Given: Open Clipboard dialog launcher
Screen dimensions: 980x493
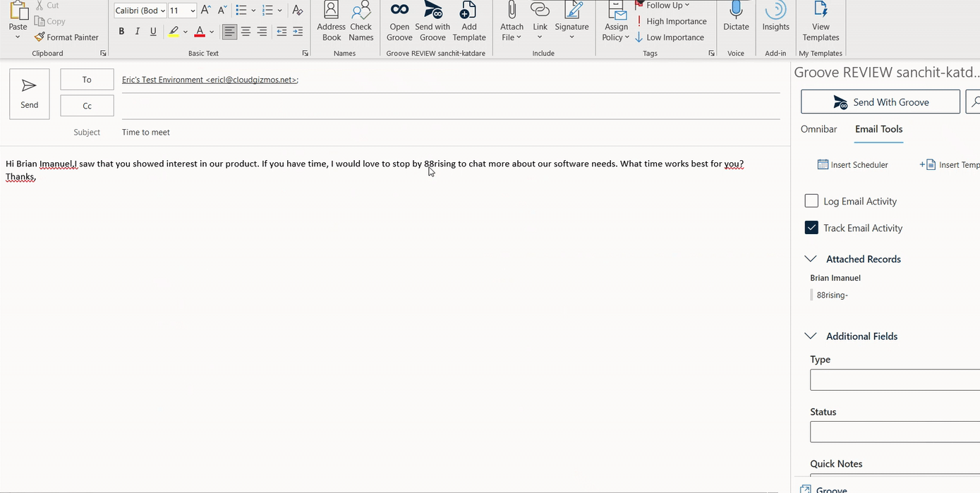Looking at the screenshot, I should (103, 54).
